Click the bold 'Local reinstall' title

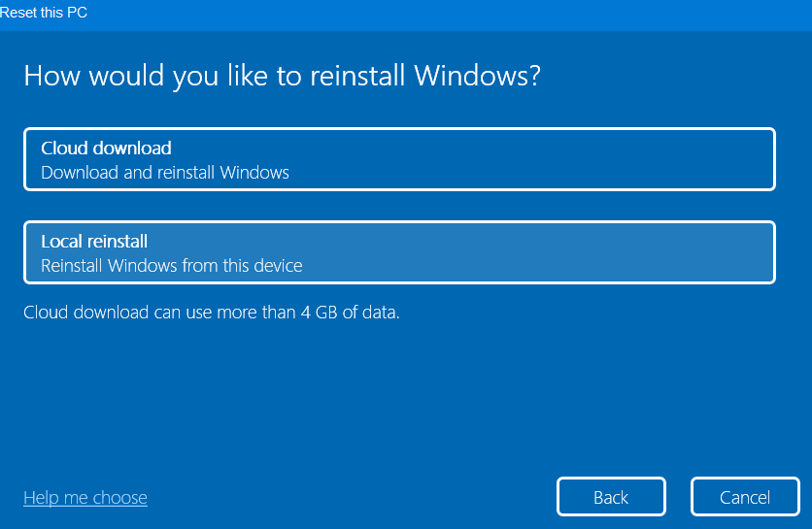point(94,241)
